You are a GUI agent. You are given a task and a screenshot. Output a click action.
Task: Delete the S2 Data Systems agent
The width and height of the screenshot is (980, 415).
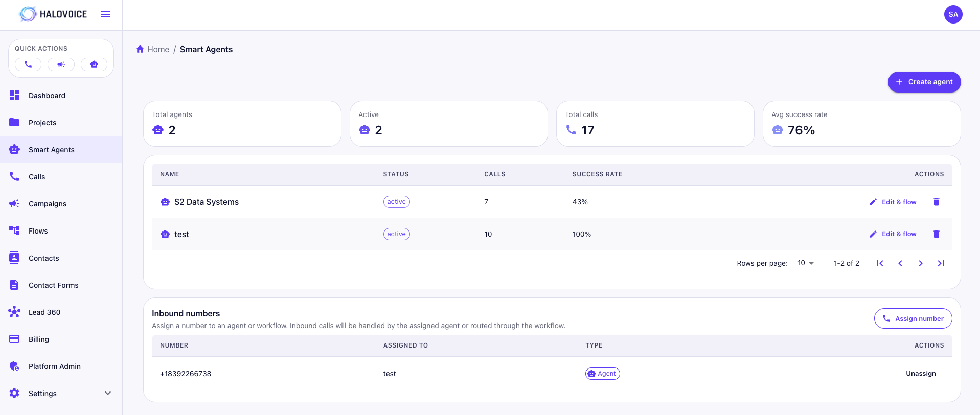coord(936,202)
